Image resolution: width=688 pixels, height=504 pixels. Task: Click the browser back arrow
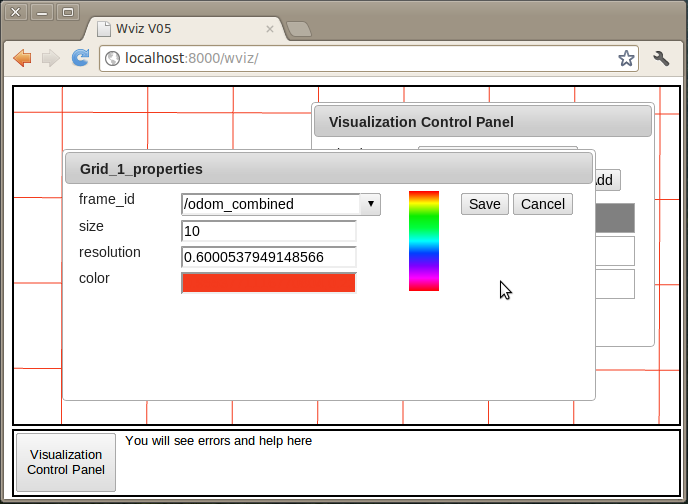click(22, 59)
